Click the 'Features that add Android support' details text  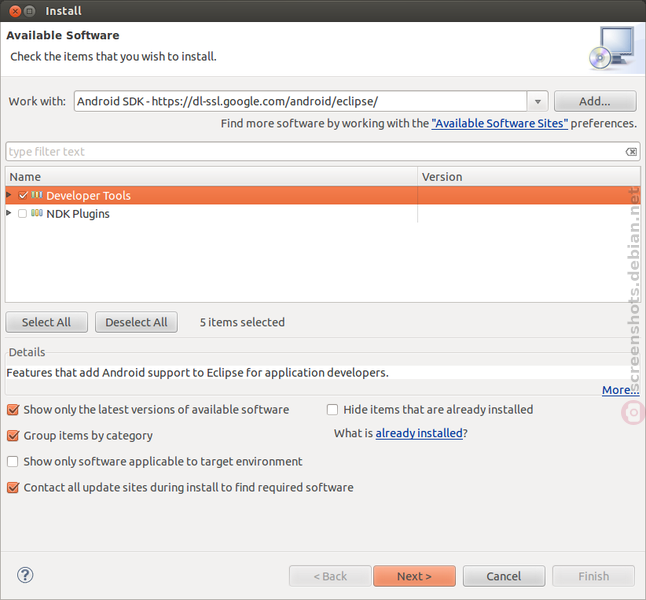(198, 373)
